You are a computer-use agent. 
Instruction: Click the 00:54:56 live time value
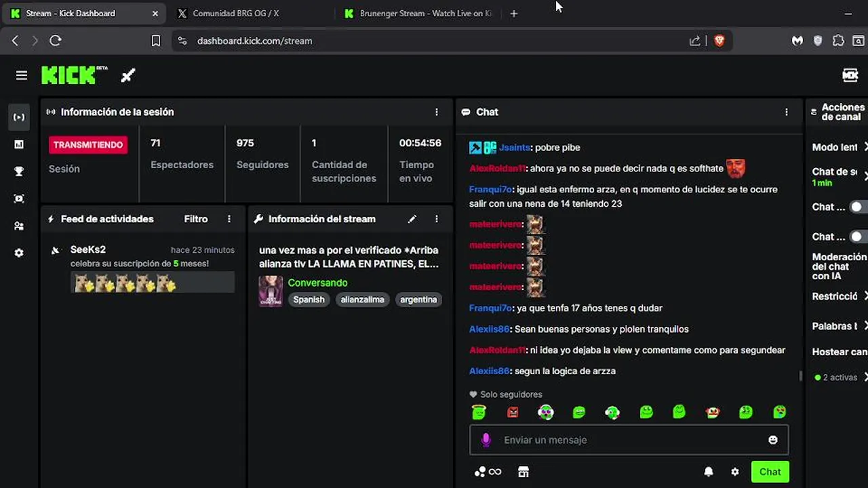click(x=420, y=143)
